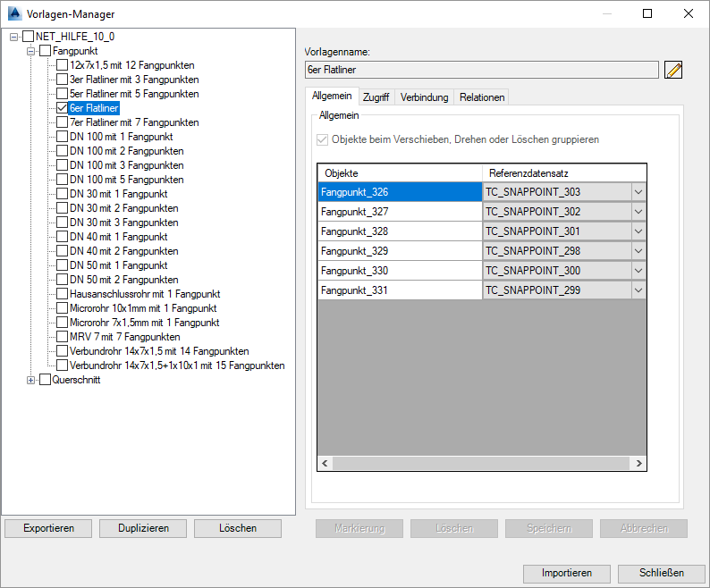Open the Relationen tab

coord(482,97)
